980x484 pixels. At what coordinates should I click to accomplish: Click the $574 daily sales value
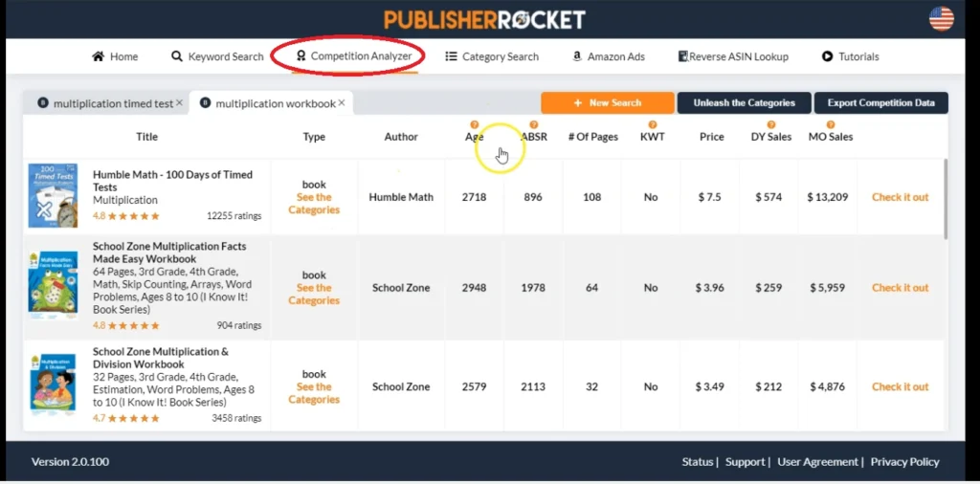click(768, 197)
